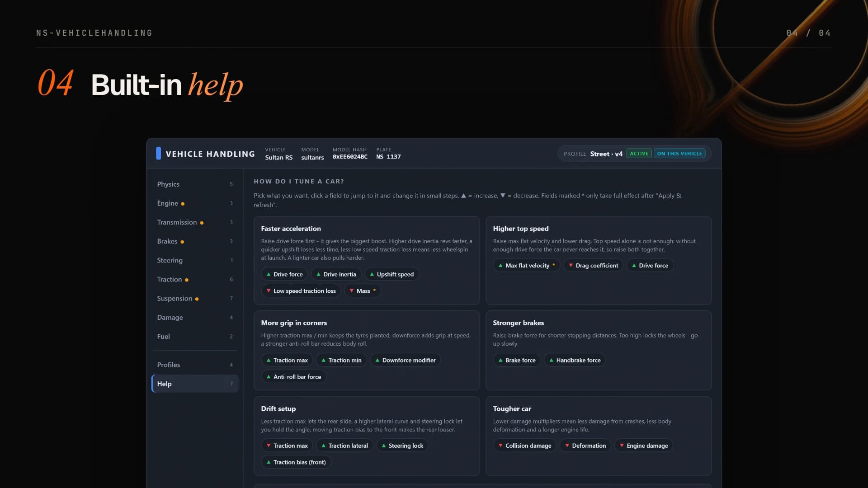Open the Engine section in sidebar
This screenshot has width=868, height=488.
[x=195, y=203]
